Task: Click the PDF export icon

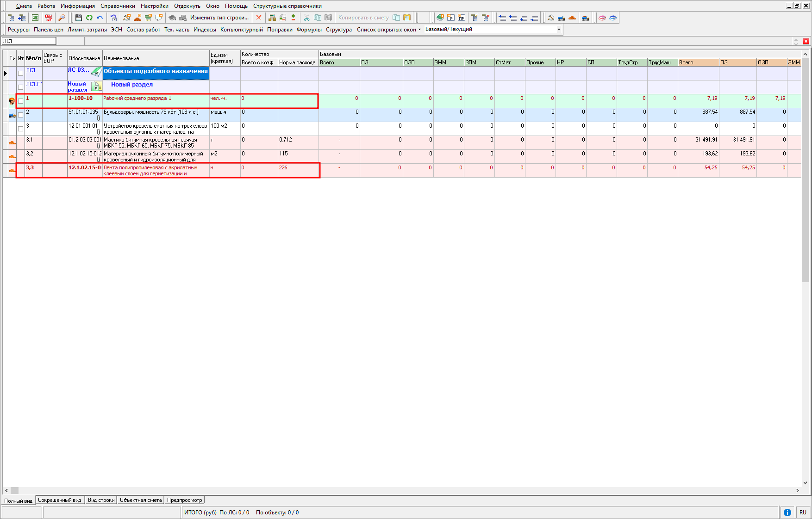Action: pos(48,18)
